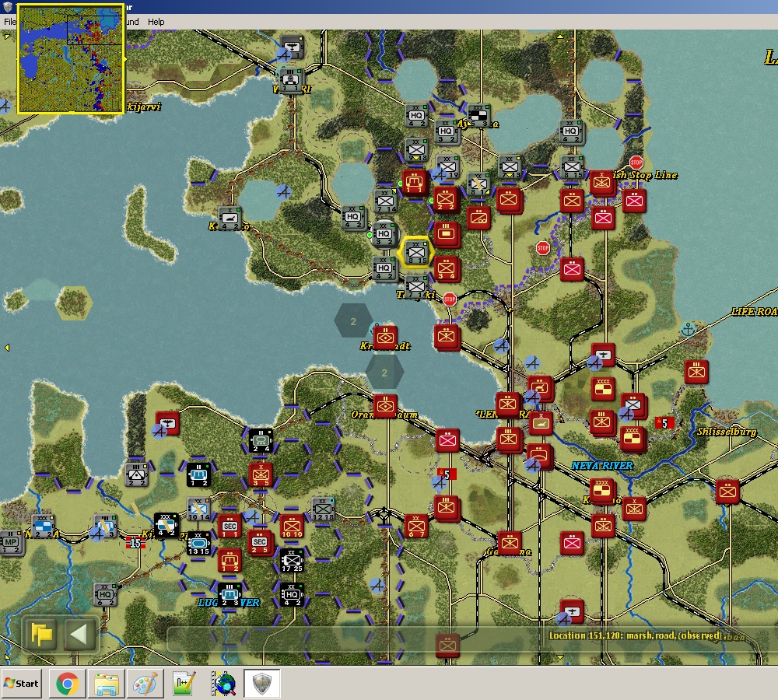Viewport: 778px width, 700px height.
Task: Click the left-pointing triangle arrow button
Action: (x=79, y=634)
